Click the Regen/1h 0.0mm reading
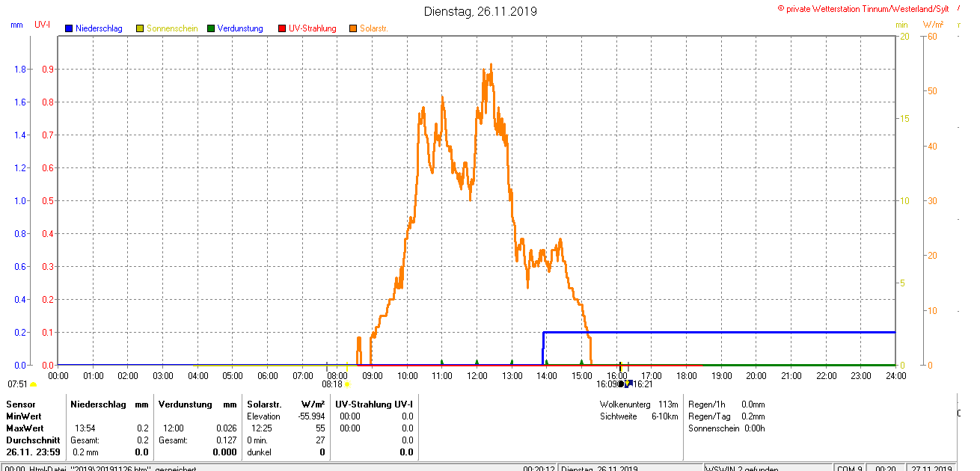 coord(726,404)
